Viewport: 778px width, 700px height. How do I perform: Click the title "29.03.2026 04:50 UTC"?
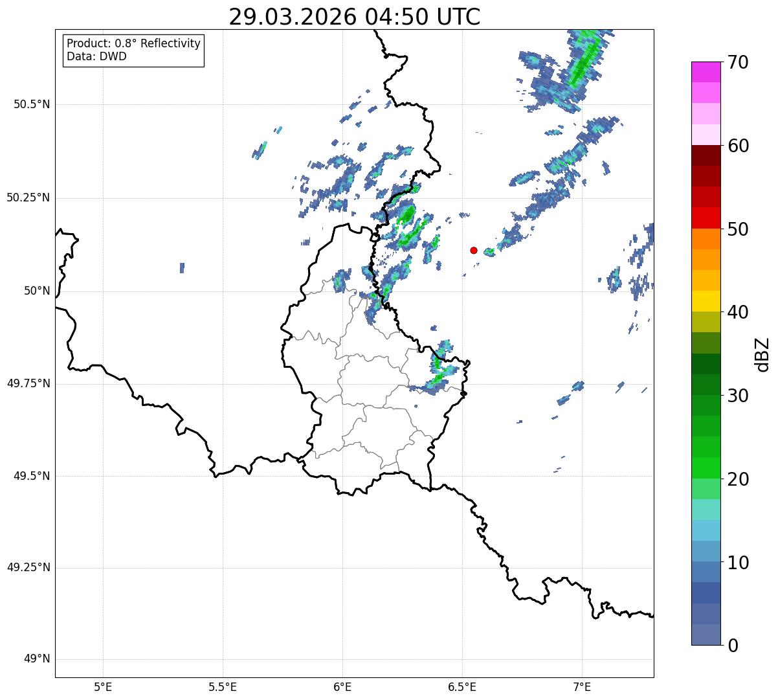[355, 16]
